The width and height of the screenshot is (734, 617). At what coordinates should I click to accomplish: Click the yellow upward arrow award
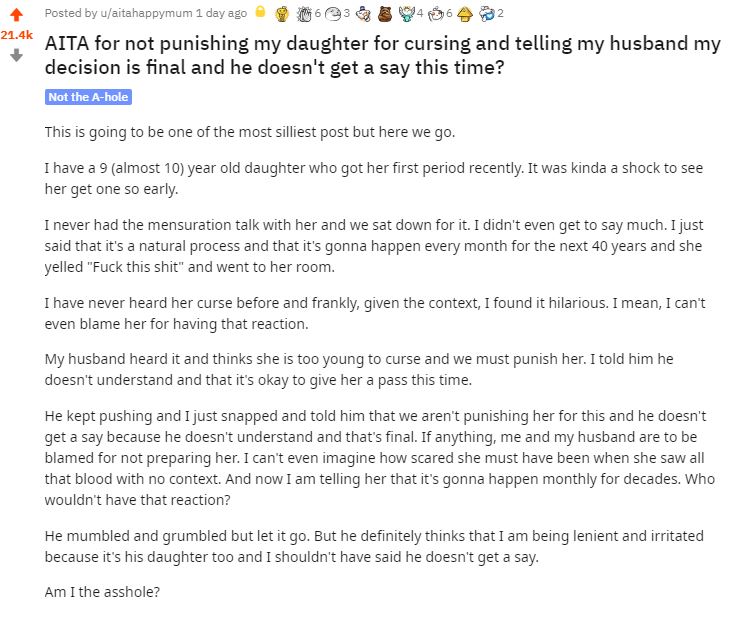[464, 14]
